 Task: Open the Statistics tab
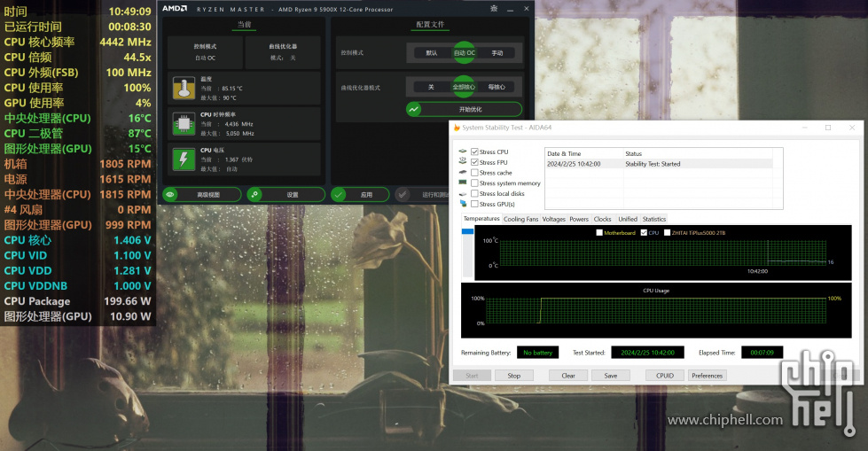[x=654, y=219]
